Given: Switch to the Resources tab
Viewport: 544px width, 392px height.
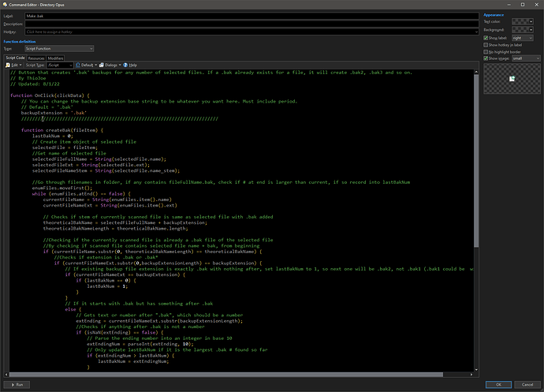Looking at the screenshot, I should pos(36,58).
